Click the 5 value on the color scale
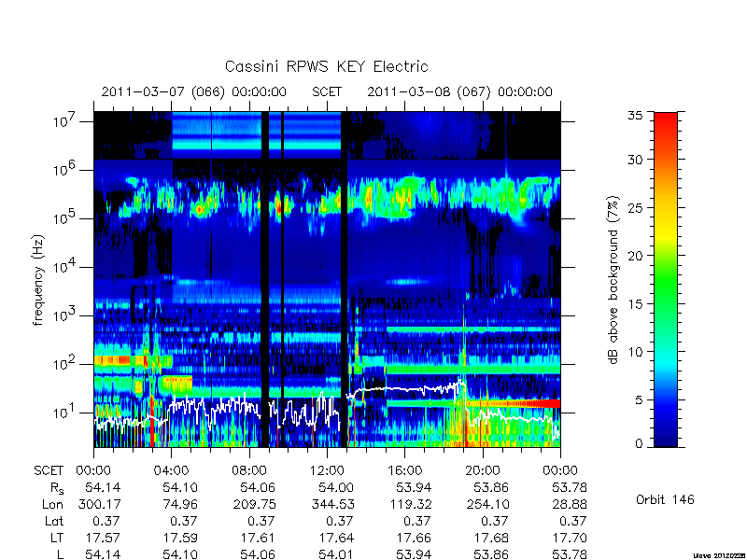Image resolution: width=747 pixels, height=560 pixels. point(639,400)
